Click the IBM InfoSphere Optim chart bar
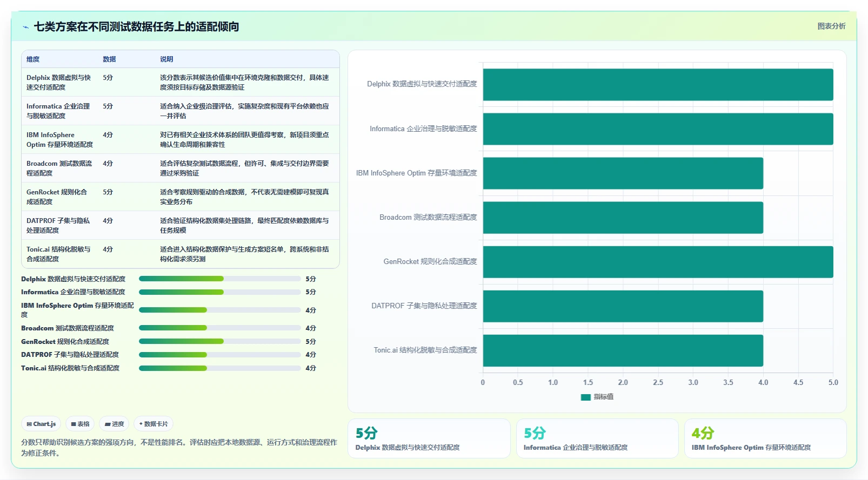This screenshot has width=868, height=480. [x=623, y=173]
